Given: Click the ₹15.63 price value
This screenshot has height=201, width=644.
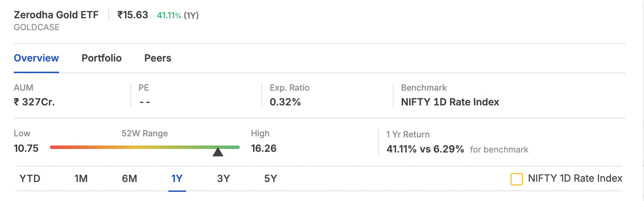Looking at the screenshot, I should pyautogui.click(x=133, y=15).
